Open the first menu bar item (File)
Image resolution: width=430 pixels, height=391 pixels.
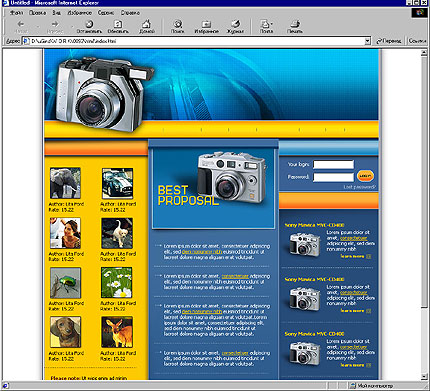click(x=16, y=13)
